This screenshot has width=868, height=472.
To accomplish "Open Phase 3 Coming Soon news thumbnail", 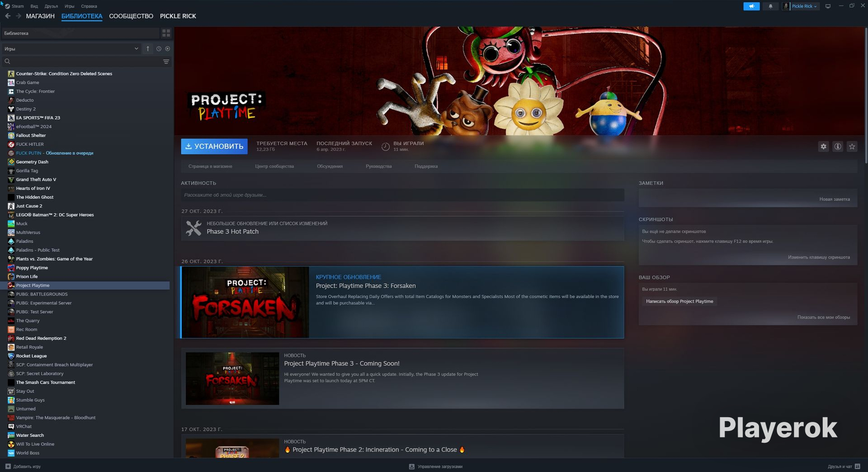I will pyautogui.click(x=232, y=379).
